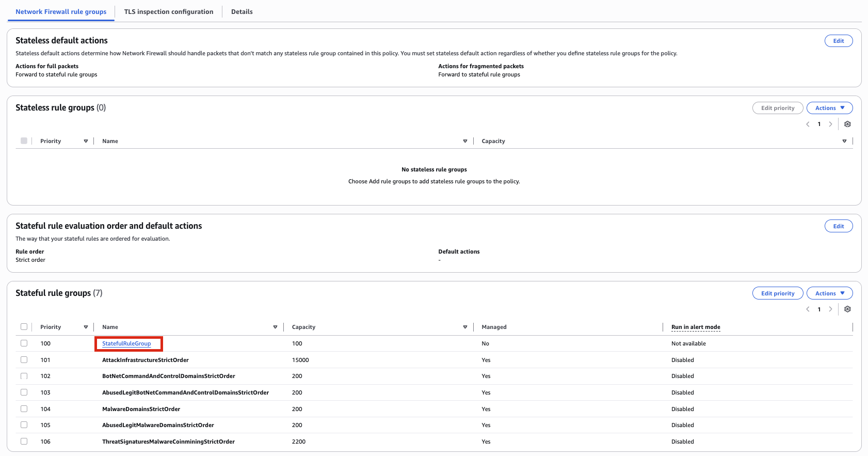Go to previous page in stateless rule groups
The width and height of the screenshot is (868, 456).
click(x=808, y=124)
